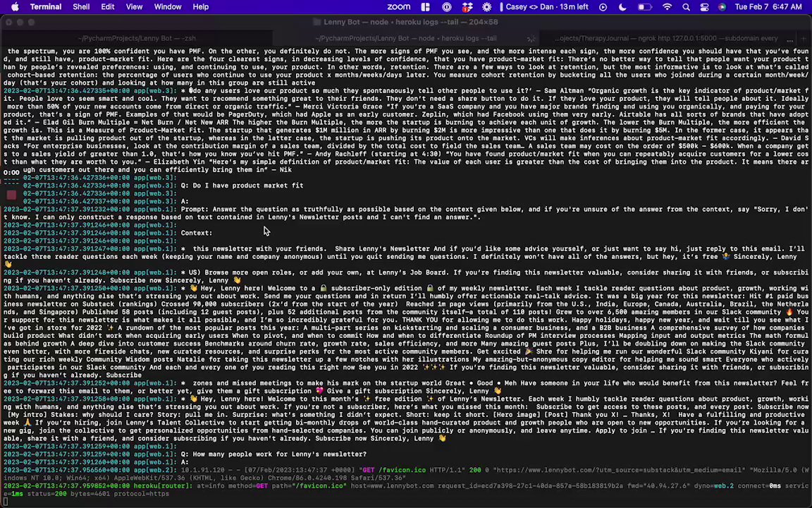The height and width of the screenshot is (508, 812).
Task: Click the timestamp 2023-02-07T13:47:37.959852+00:00
Action: (67, 486)
